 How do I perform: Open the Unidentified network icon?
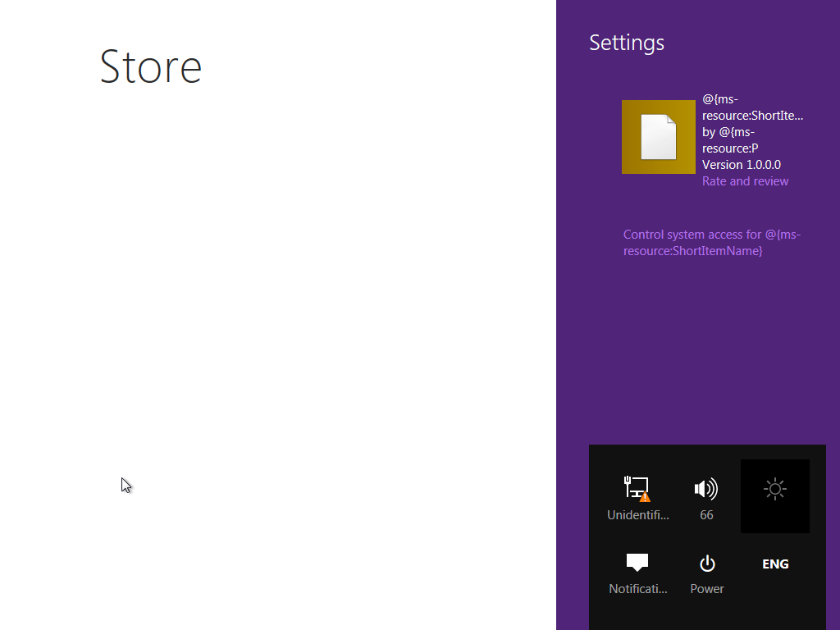637,496
